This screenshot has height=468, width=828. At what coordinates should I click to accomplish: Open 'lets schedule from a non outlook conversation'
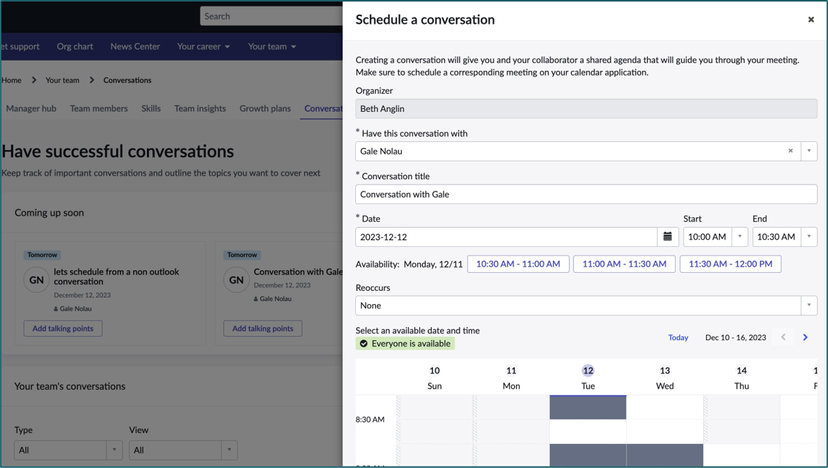[x=116, y=276]
